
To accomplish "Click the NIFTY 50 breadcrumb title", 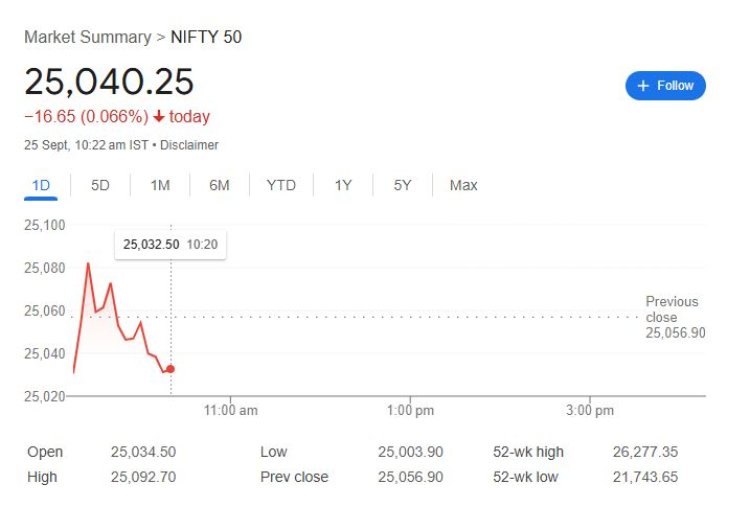I will pos(206,37).
